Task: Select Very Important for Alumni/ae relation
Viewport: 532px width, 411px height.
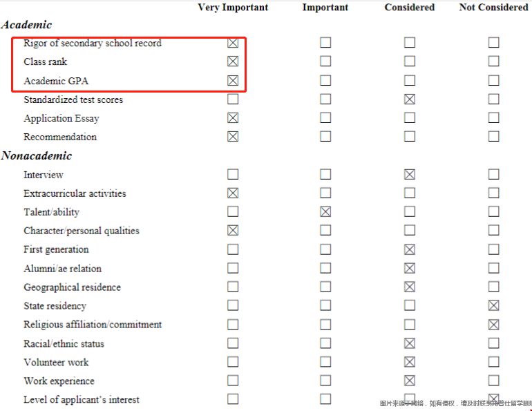Action: 233,268
